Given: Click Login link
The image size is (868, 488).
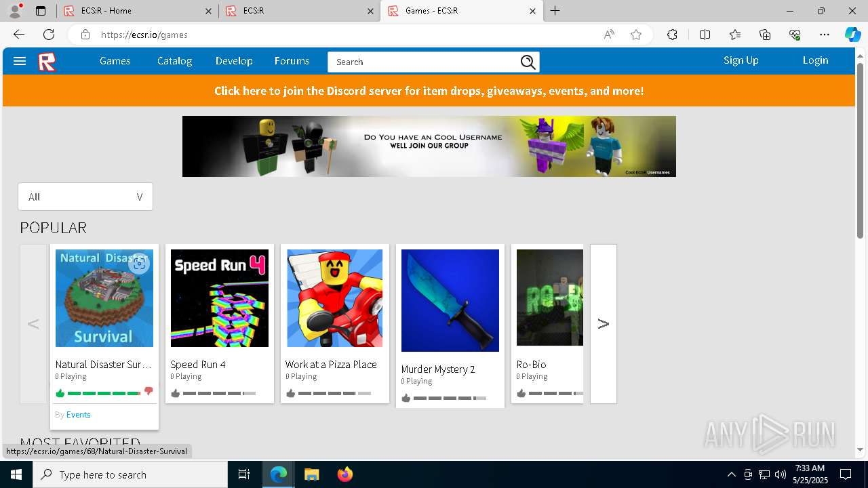Looking at the screenshot, I should coord(816,60).
